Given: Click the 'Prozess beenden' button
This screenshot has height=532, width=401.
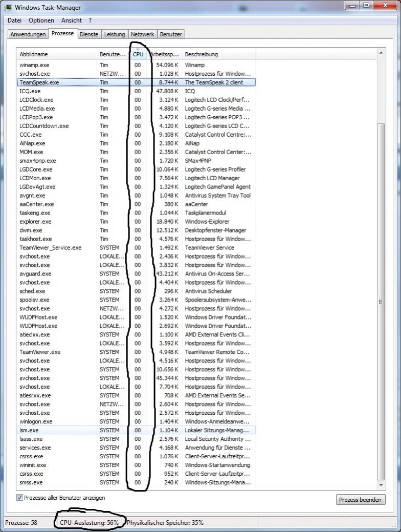Looking at the screenshot, I should (x=360, y=500).
